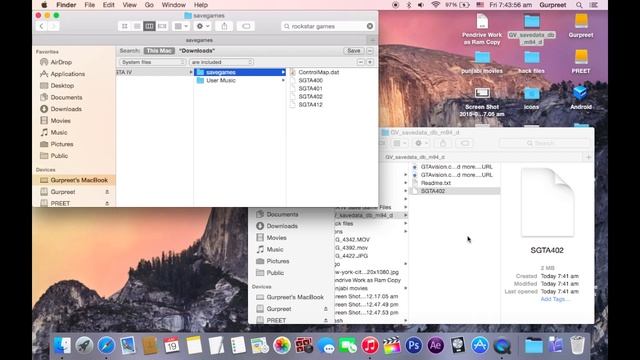Open Movies in back Finder window sidebar

pos(276,238)
